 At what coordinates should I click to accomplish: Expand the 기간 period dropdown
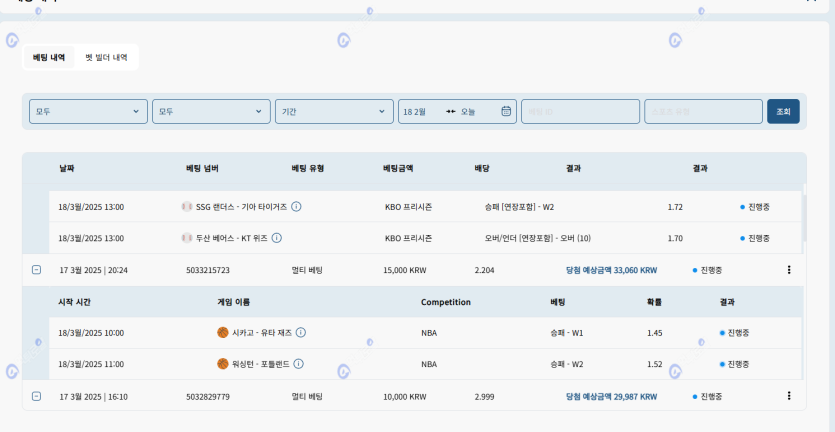click(x=334, y=112)
